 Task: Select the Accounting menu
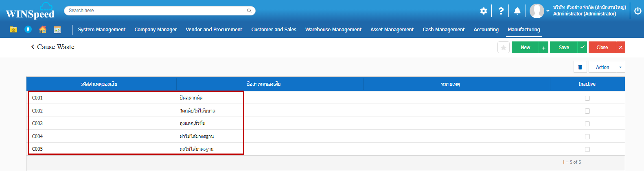(486, 30)
